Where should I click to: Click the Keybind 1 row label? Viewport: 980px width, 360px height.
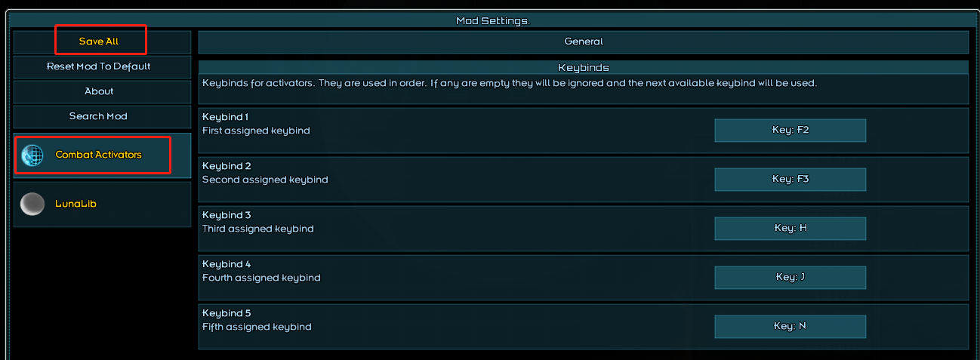[225, 117]
